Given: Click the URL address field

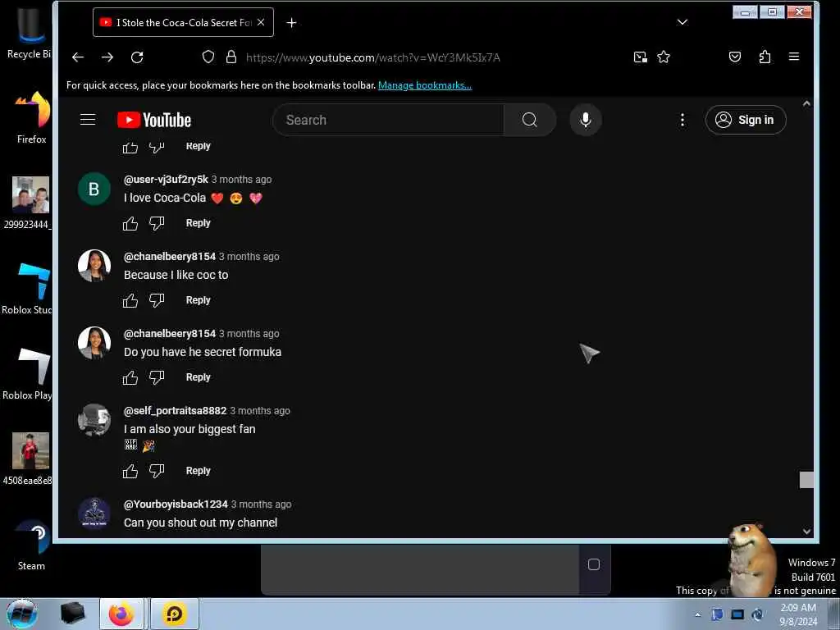Looking at the screenshot, I should click(x=373, y=57).
